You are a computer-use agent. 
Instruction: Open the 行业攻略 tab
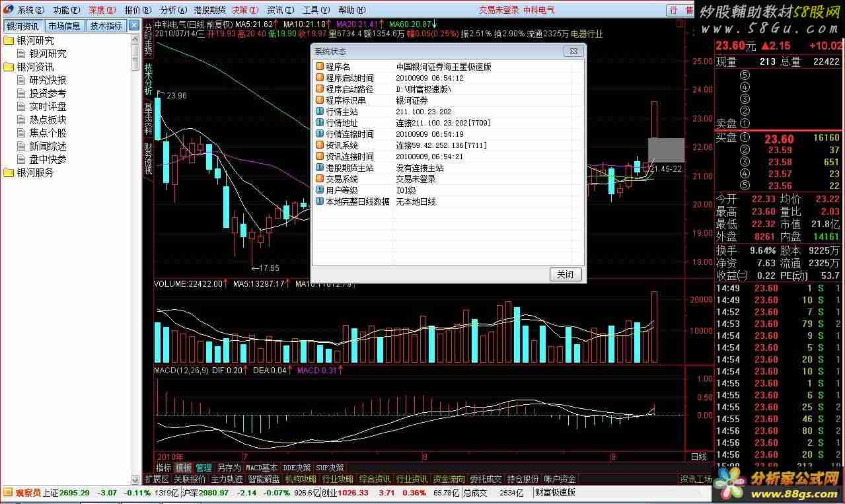click(338, 479)
